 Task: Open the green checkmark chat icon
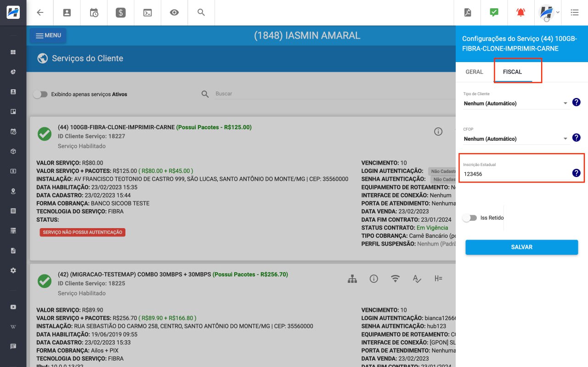[494, 12]
